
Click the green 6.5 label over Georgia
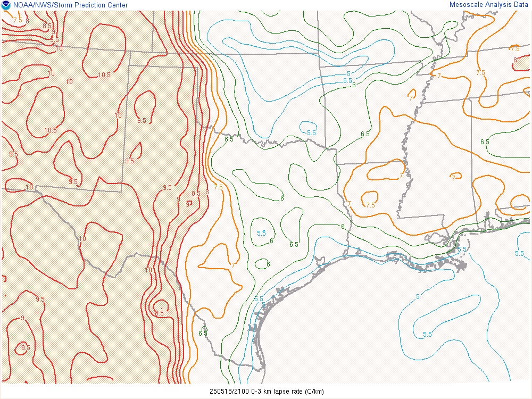coord(485,142)
